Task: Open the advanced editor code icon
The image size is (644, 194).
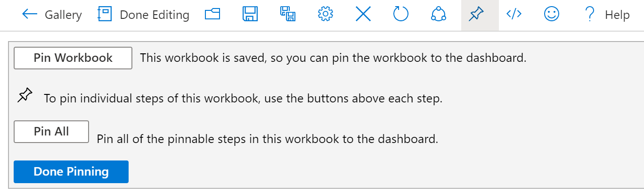Action: [514, 14]
